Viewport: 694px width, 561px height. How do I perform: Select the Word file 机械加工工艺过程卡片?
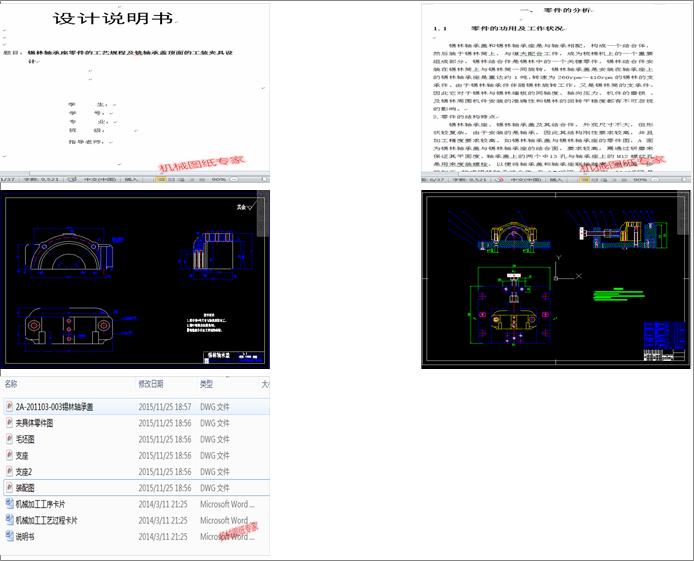point(136,520)
